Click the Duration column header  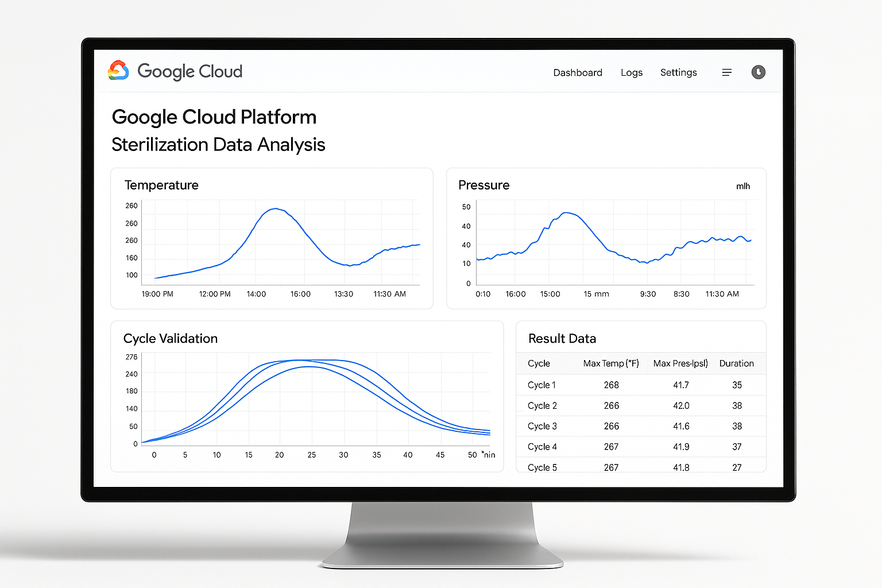pyautogui.click(x=737, y=363)
